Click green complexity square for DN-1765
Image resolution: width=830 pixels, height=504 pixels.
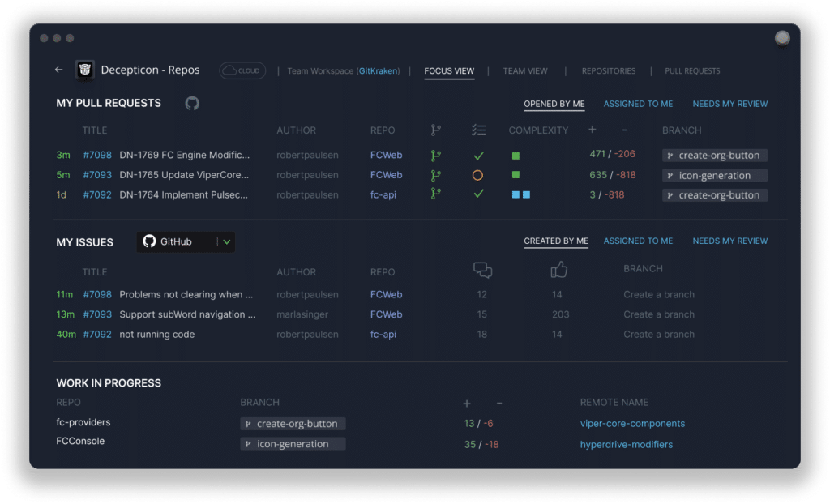tap(516, 175)
